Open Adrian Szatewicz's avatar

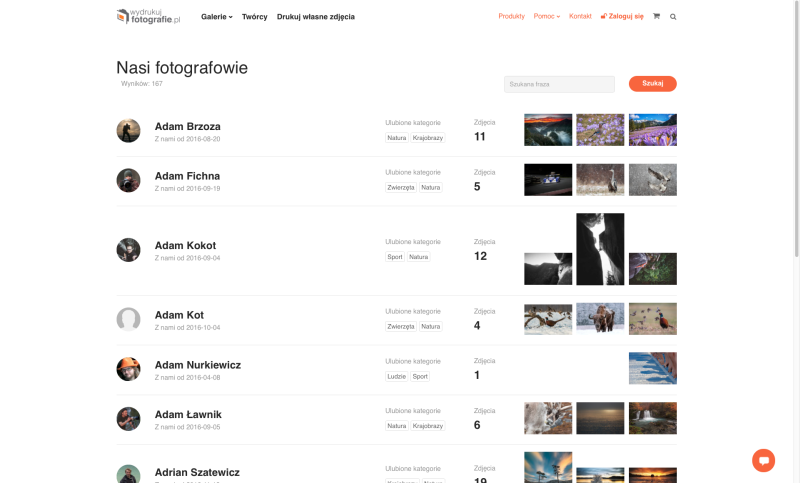129,474
